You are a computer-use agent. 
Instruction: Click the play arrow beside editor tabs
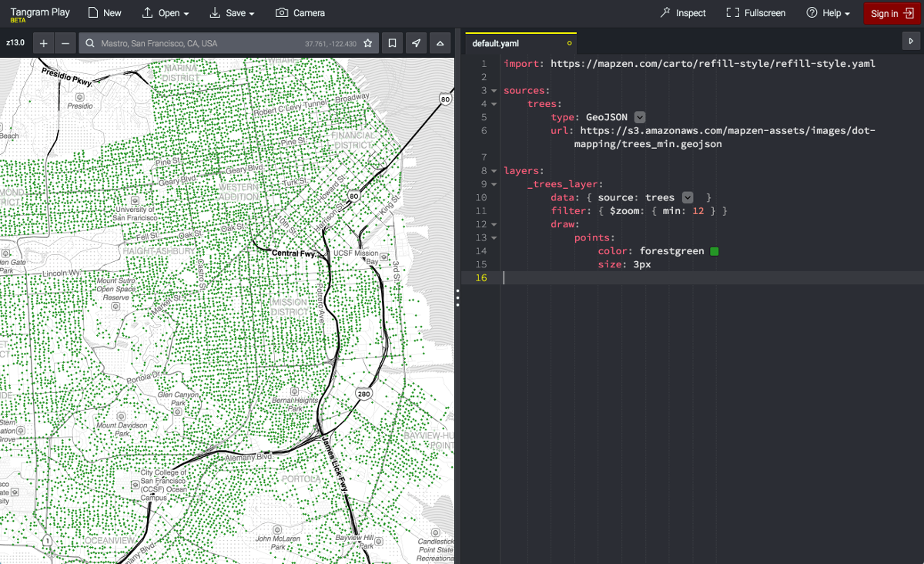click(912, 41)
